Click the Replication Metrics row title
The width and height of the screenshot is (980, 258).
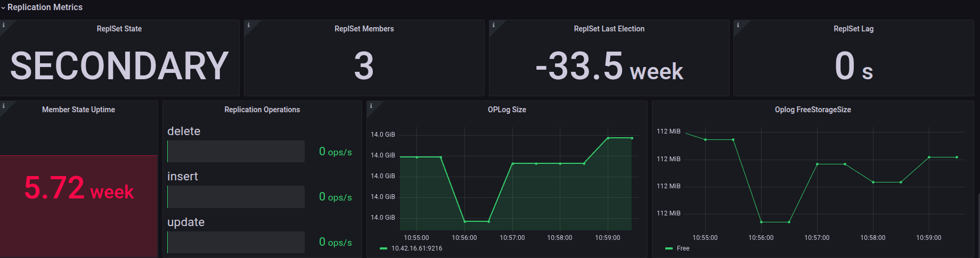tap(45, 7)
